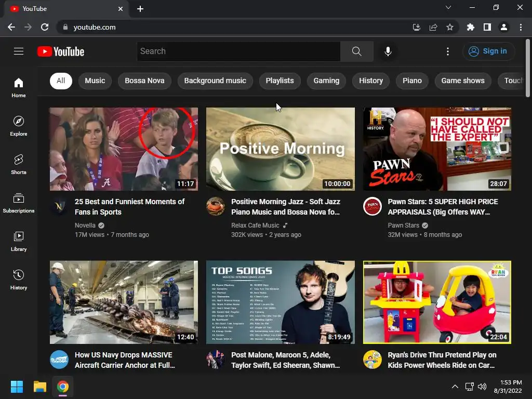Open Ryan's Drive Thru video thumbnail
The image size is (532, 399).
pyautogui.click(x=437, y=302)
